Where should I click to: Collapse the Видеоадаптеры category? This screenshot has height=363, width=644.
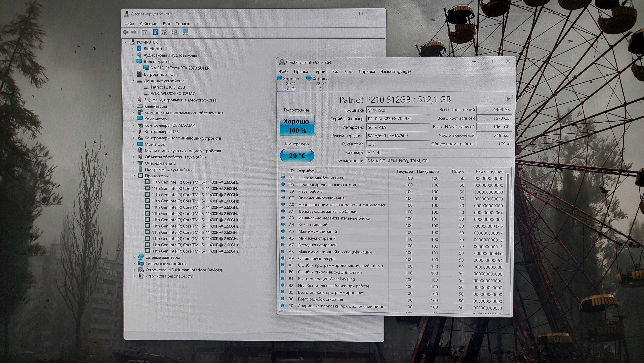click(133, 61)
